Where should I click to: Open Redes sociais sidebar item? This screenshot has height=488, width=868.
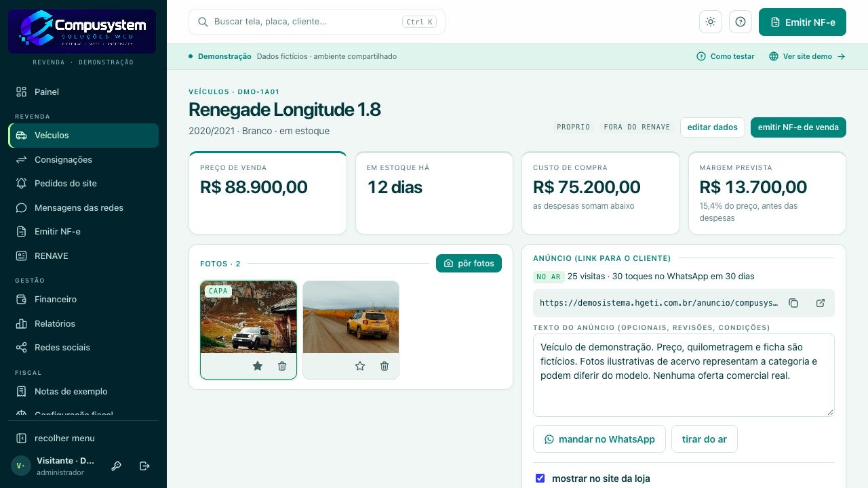click(x=83, y=347)
